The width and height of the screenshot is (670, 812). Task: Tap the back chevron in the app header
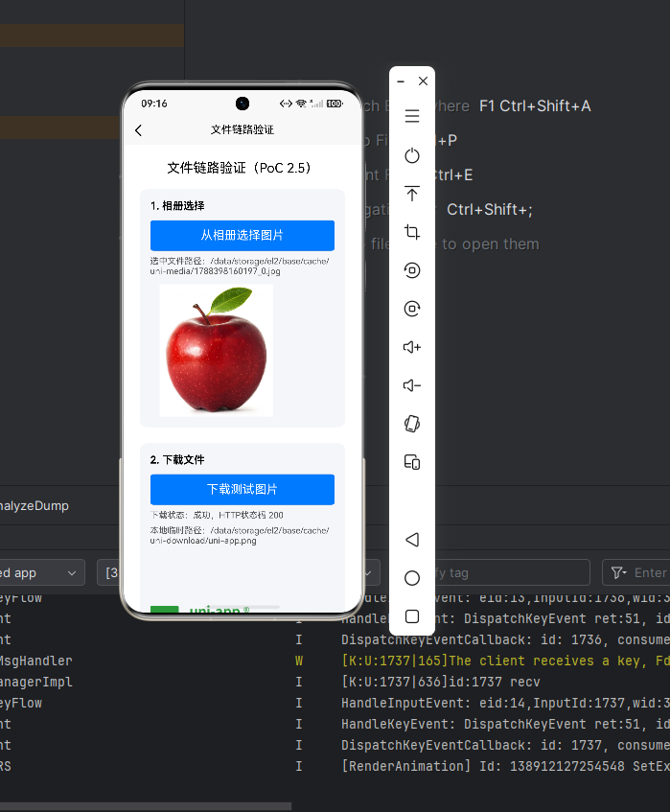pyautogui.click(x=138, y=130)
